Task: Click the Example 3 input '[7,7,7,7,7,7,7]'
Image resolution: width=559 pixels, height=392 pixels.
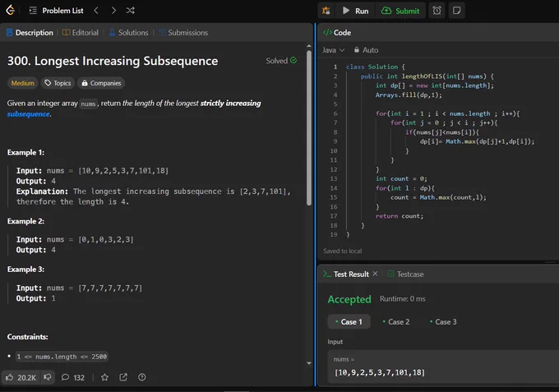Action: coord(110,288)
